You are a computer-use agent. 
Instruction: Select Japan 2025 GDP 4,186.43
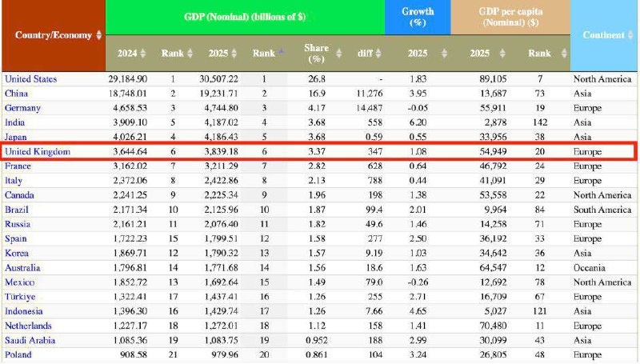(221, 137)
